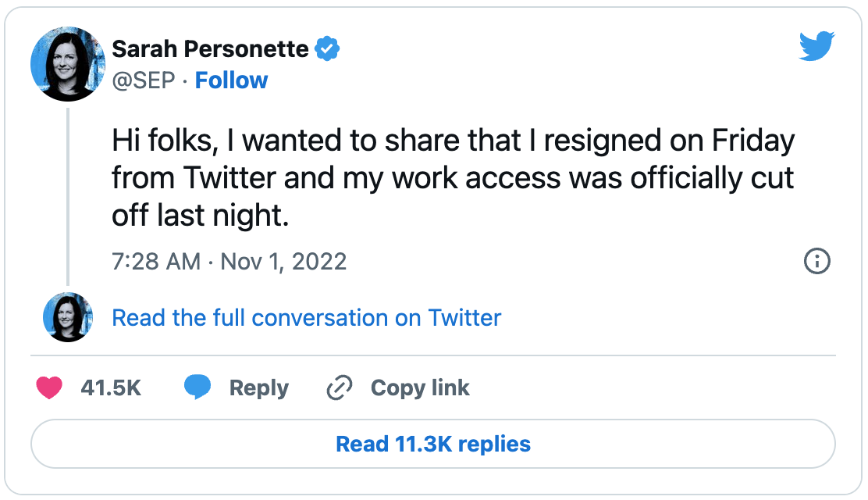Click the @SEP handle

coord(144,80)
